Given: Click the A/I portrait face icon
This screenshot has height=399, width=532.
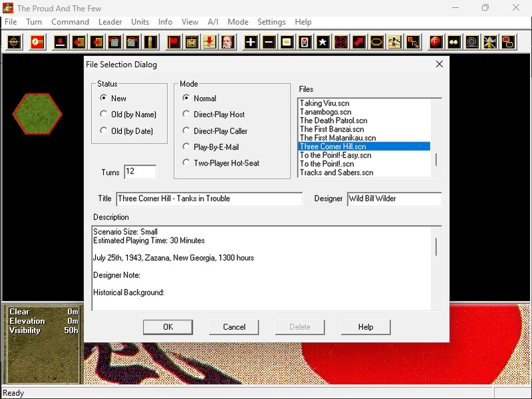Looking at the screenshot, I should (228, 42).
